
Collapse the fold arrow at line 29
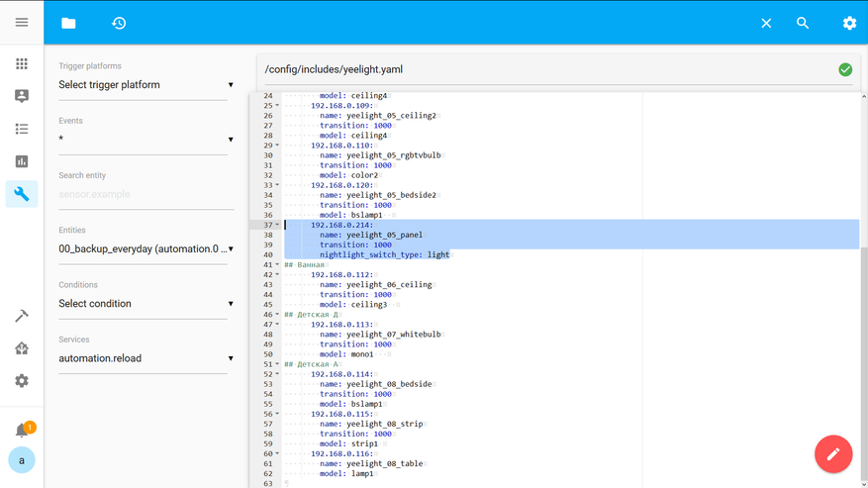click(x=277, y=146)
